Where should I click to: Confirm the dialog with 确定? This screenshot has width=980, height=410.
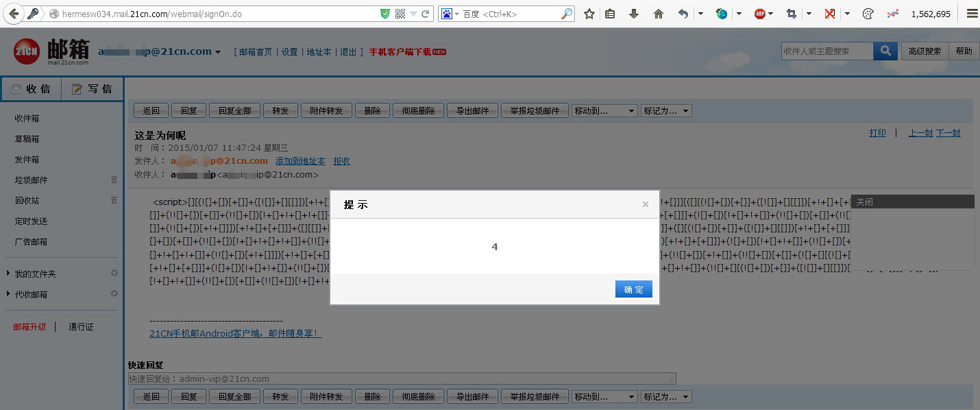pyautogui.click(x=634, y=289)
